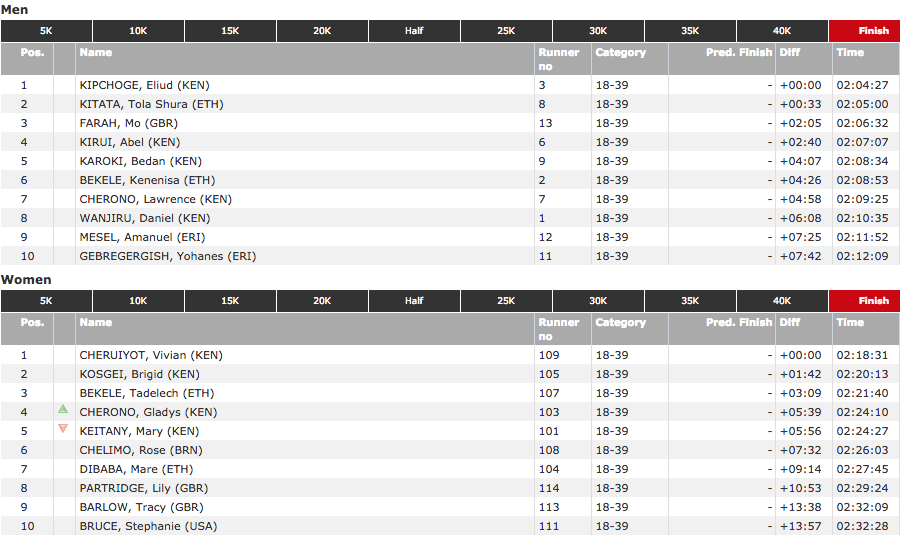Select the Women's Finish tab

click(873, 301)
